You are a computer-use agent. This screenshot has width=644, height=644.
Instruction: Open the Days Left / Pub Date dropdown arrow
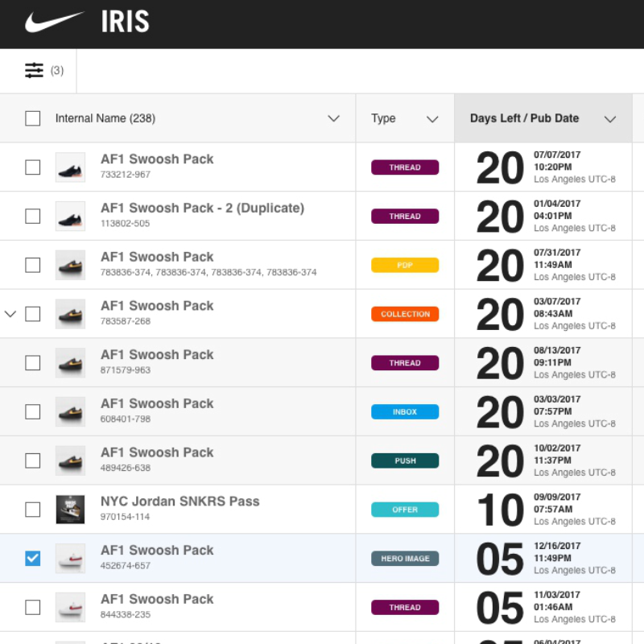point(610,119)
